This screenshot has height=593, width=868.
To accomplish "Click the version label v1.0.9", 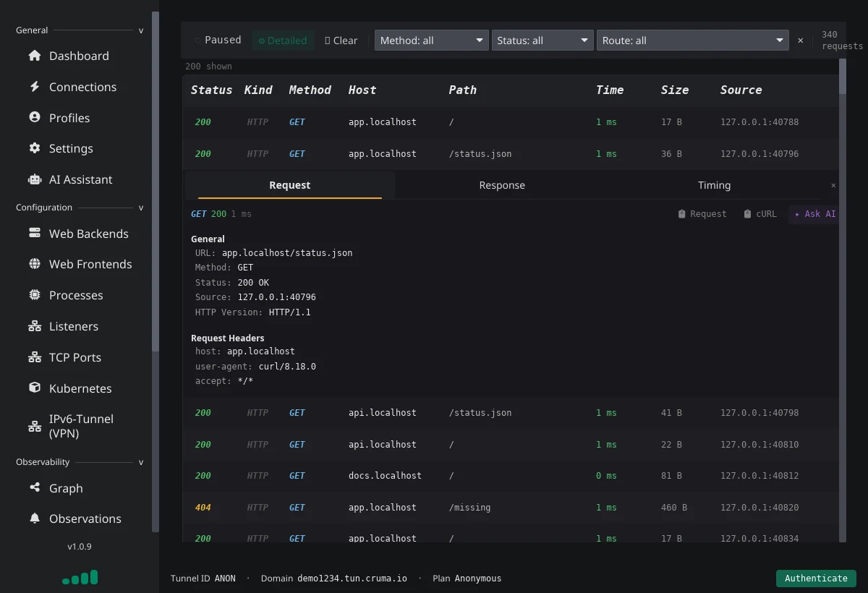I will point(80,547).
